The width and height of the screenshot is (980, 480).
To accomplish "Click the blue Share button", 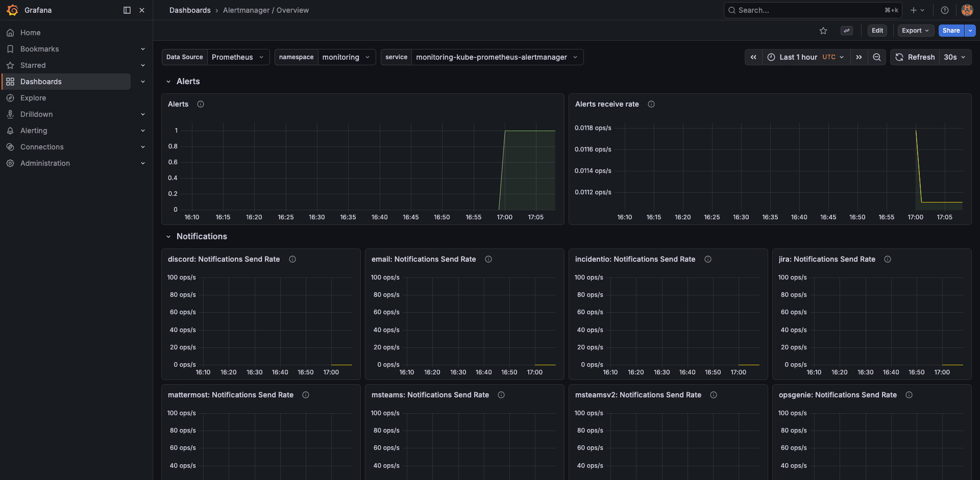I will (x=950, y=31).
